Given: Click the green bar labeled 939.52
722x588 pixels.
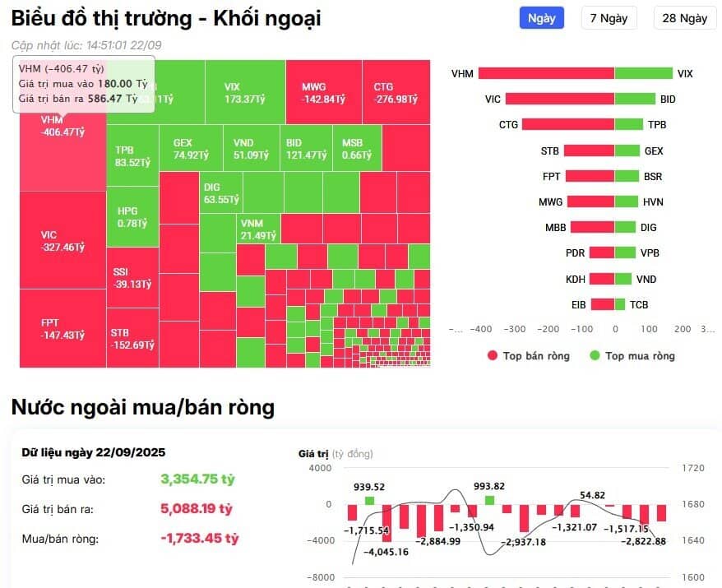Looking at the screenshot, I should click(x=370, y=498).
